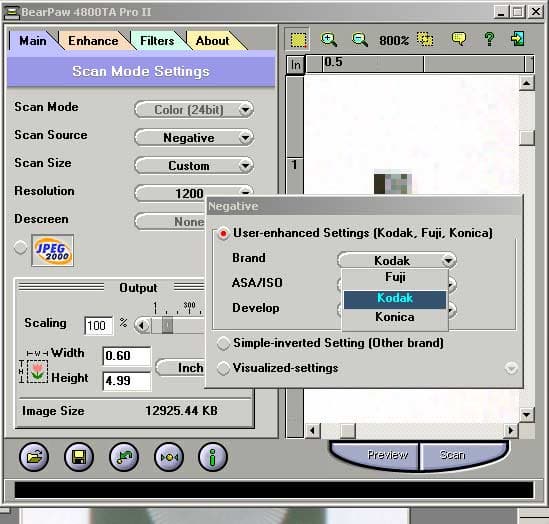Click the round restore settings arrow button
The image size is (549, 524).
click(x=124, y=457)
